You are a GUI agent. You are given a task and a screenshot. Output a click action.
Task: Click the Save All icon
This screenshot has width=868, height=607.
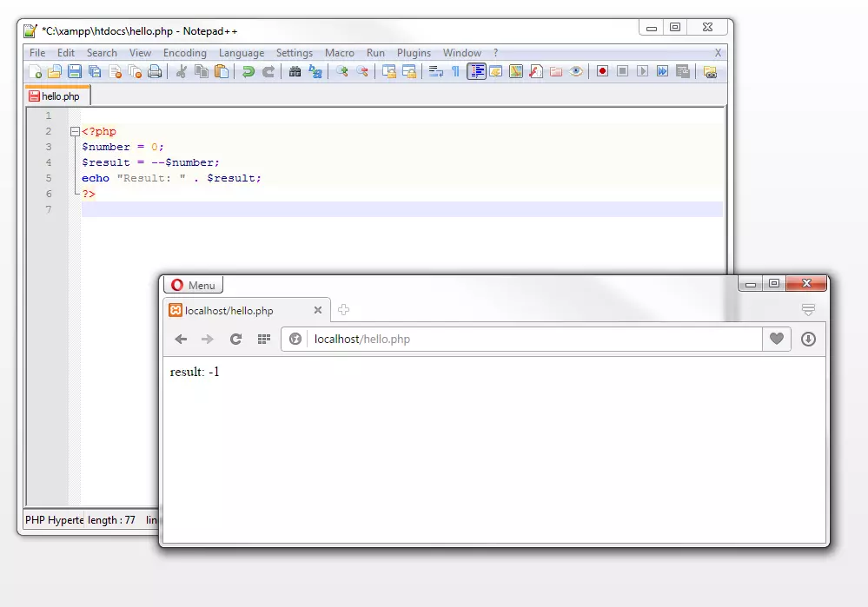(96, 71)
